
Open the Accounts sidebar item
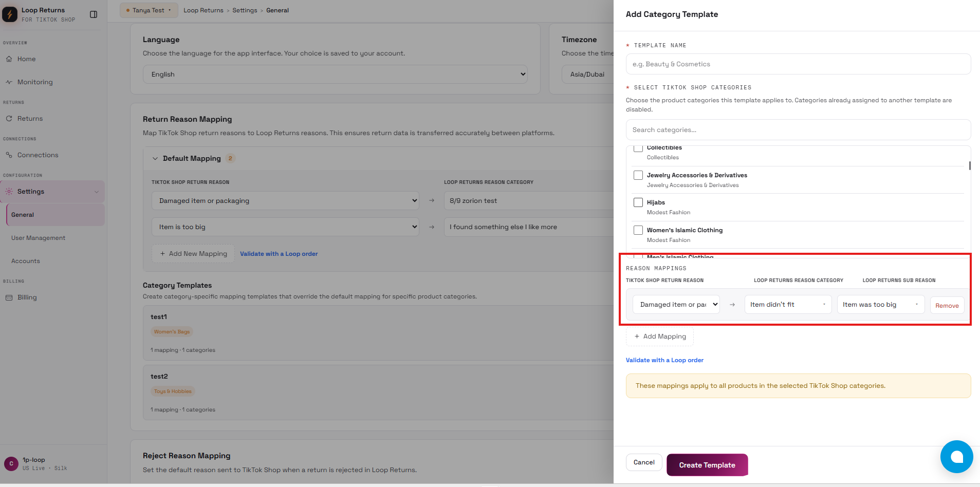click(26, 261)
